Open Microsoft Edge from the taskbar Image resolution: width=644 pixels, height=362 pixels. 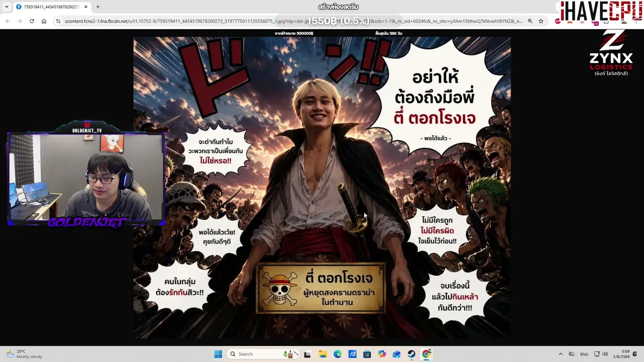pyautogui.click(x=338, y=354)
